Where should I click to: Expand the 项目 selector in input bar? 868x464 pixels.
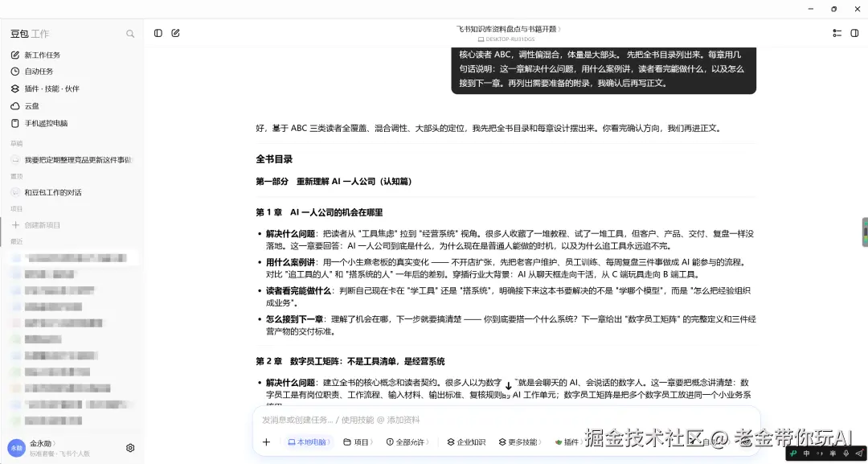[358, 441]
